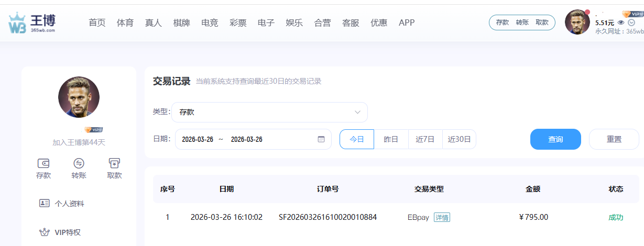Click the blue 查询 button
This screenshot has width=644, height=246.
tap(555, 139)
